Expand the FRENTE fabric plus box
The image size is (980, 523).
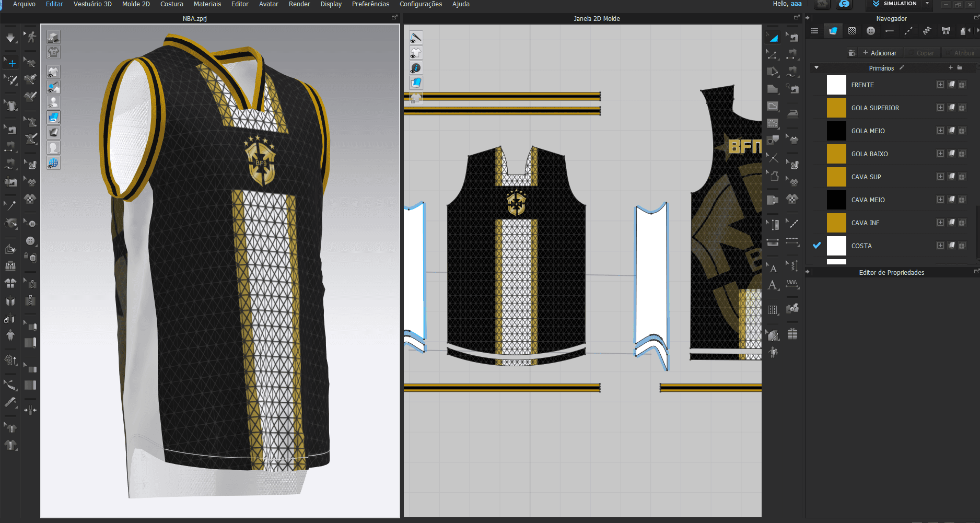[940, 85]
